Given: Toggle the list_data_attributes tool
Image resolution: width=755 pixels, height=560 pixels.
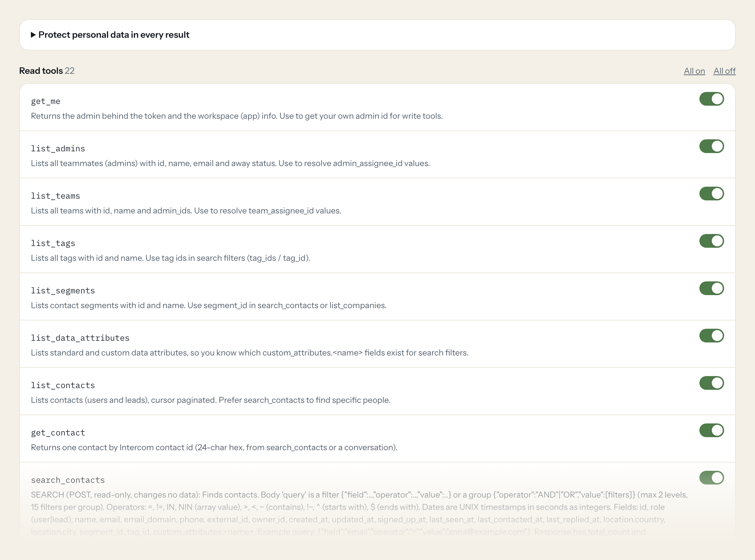Looking at the screenshot, I should pos(711,336).
